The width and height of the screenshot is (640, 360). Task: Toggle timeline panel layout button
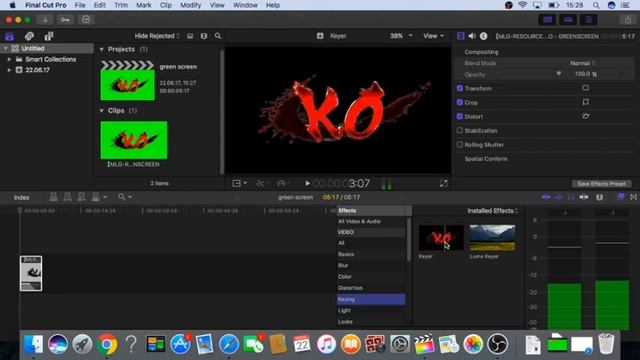pyautogui.click(x=568, y=20)
